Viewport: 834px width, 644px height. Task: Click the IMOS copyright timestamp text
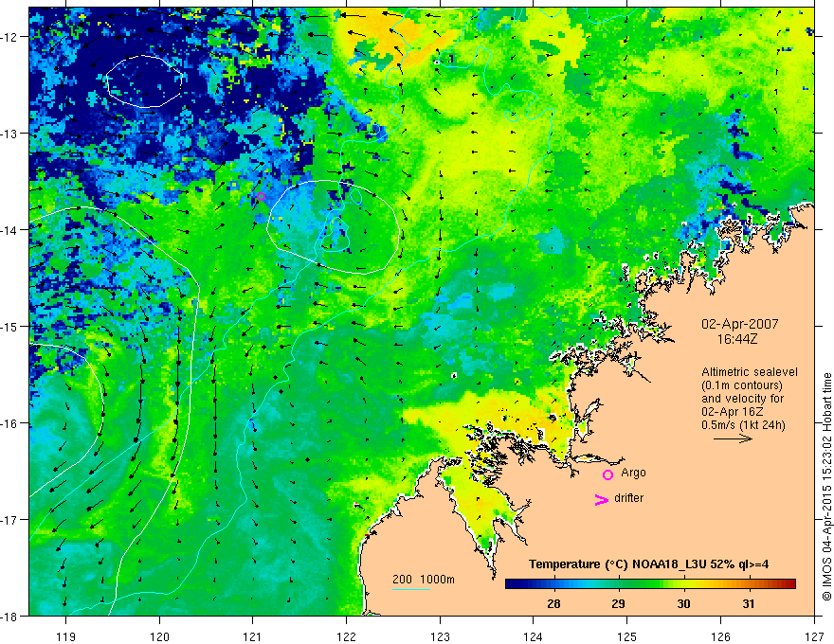[826, 487]
